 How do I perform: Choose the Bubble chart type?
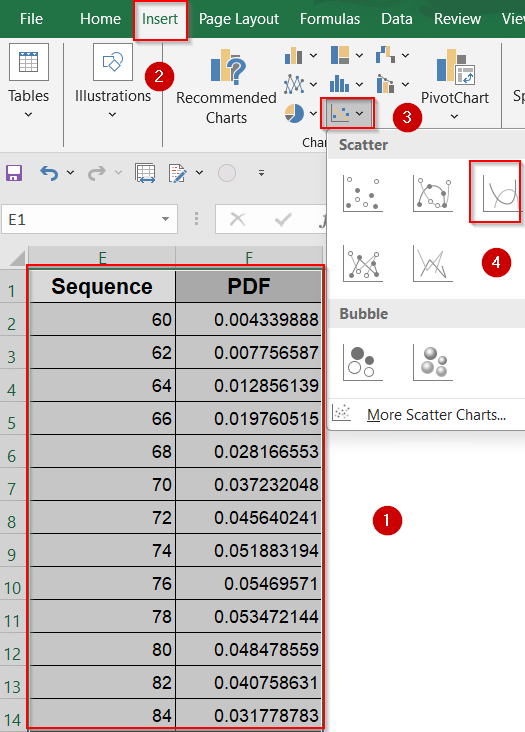point(363,362)
